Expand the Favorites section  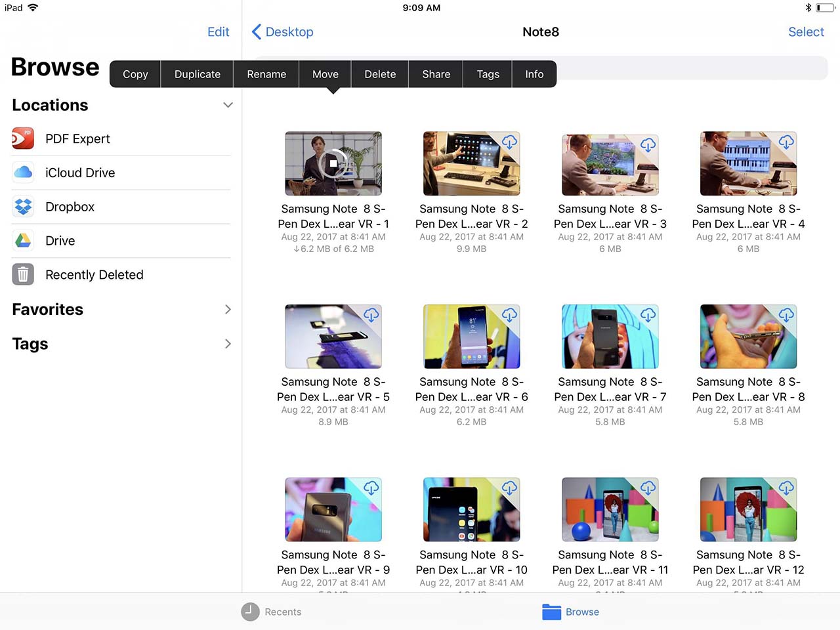click(x=228, y=309)
